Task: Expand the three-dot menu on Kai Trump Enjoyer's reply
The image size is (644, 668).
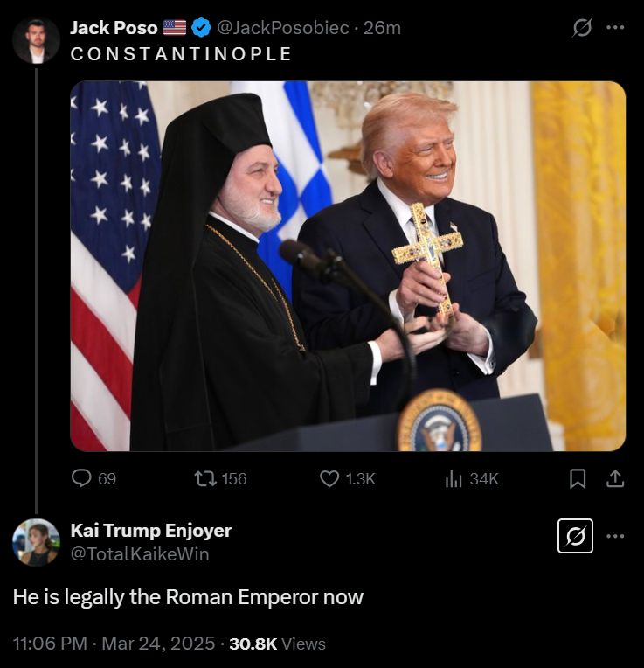Action: tap(615, 536)
